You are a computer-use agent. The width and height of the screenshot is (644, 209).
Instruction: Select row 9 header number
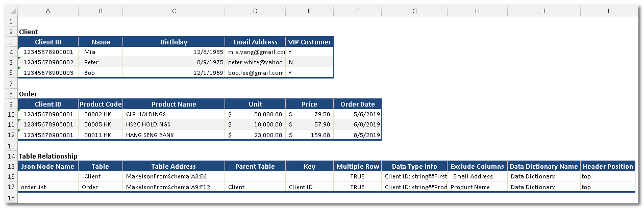(11, 104)
